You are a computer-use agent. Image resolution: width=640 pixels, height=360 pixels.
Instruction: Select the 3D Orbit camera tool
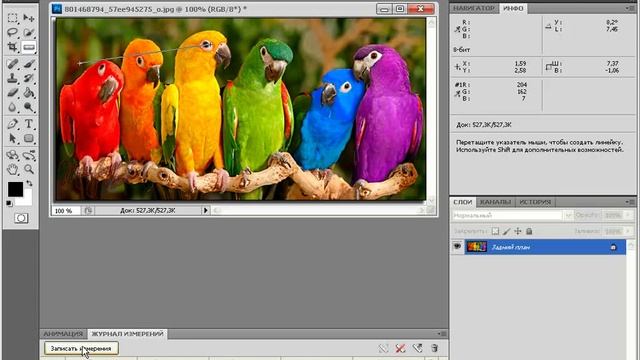[29, 155]
